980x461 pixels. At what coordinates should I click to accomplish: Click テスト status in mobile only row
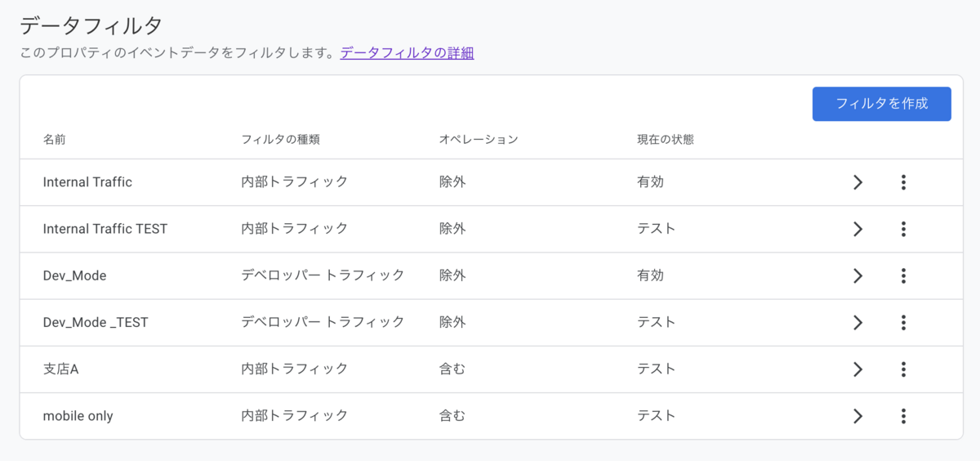click(x=657, y=416)
